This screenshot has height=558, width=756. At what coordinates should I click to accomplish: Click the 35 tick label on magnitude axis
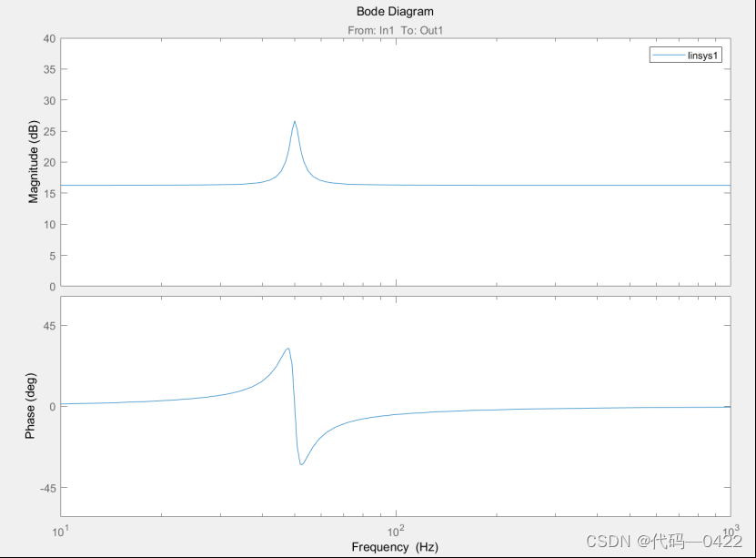click(49, 69)
